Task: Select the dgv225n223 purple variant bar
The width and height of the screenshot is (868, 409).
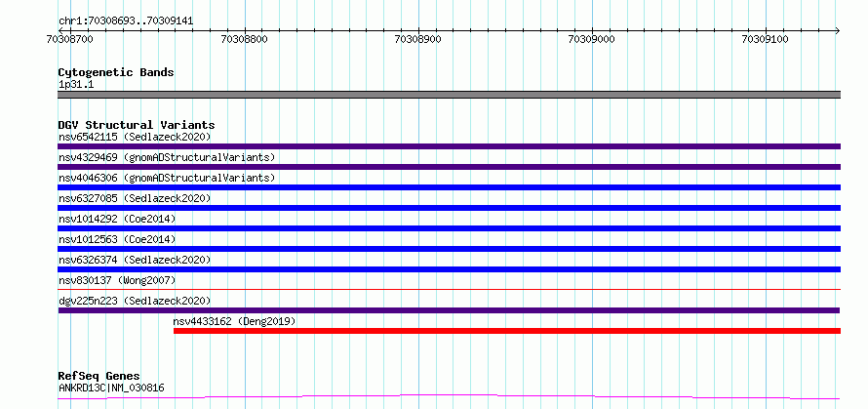Action: (x=449, y=310)
